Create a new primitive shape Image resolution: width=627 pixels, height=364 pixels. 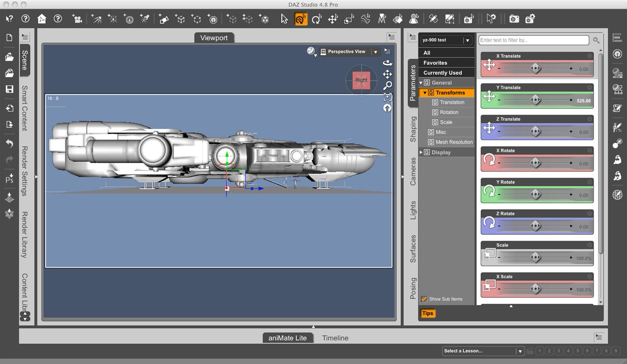click(x=163, y=19)
